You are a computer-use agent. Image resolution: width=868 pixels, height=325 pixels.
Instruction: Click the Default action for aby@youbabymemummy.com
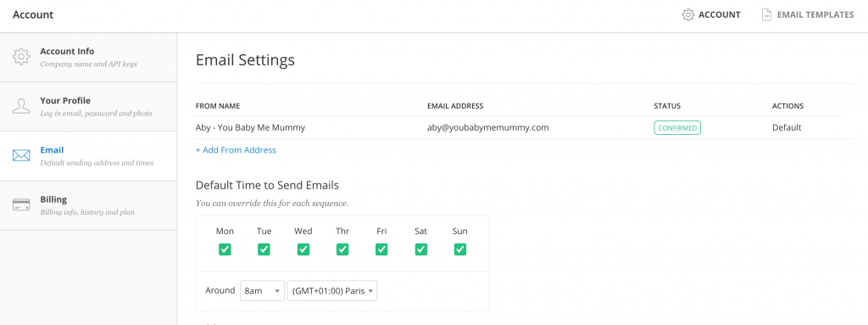coord(787,127)
